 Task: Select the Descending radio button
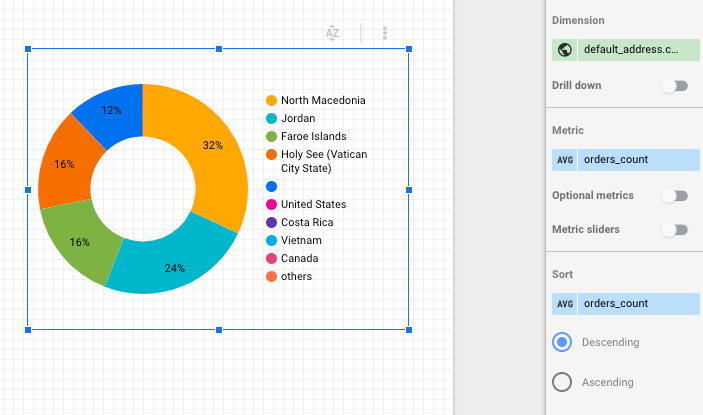pos(562,342)
